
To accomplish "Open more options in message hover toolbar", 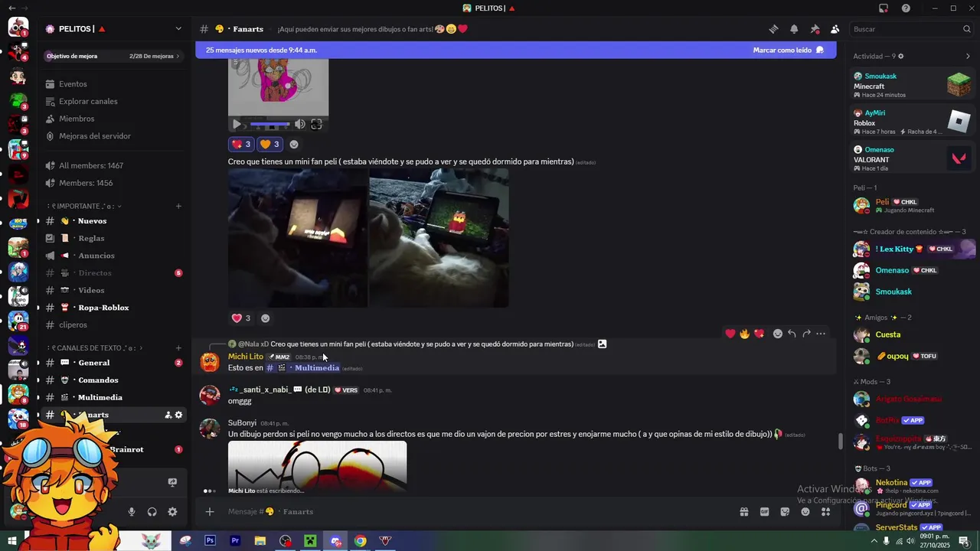I will coord(821,334).
